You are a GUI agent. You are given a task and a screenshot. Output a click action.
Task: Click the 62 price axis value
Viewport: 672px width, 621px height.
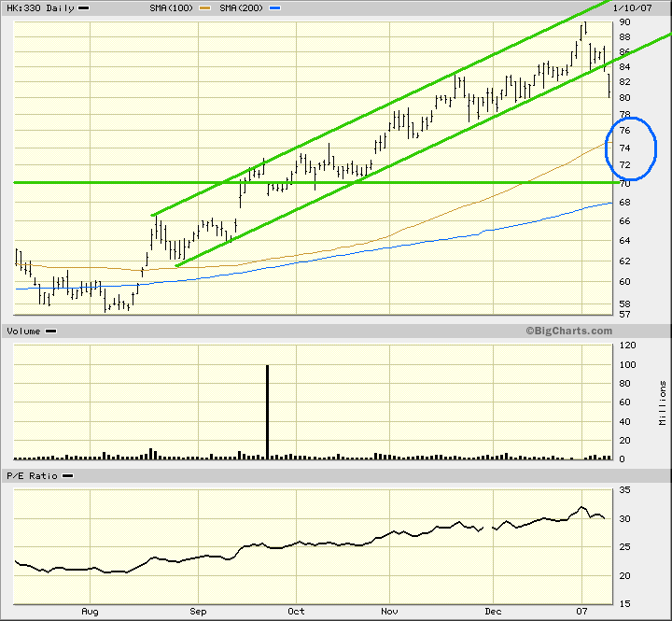pyautogui.click(x=624, y=261)
